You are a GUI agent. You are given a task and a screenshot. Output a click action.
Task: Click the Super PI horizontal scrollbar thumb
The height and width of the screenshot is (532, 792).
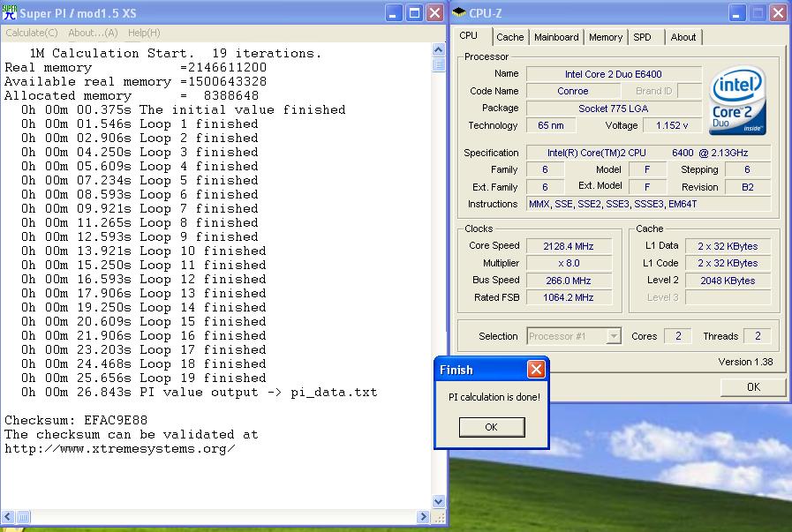click(23, 517)
